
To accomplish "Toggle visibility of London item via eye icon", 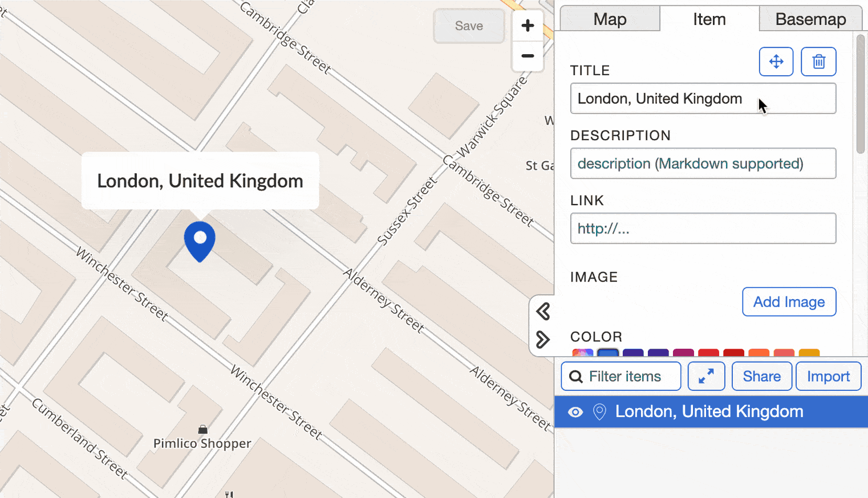I will point(575,411).
